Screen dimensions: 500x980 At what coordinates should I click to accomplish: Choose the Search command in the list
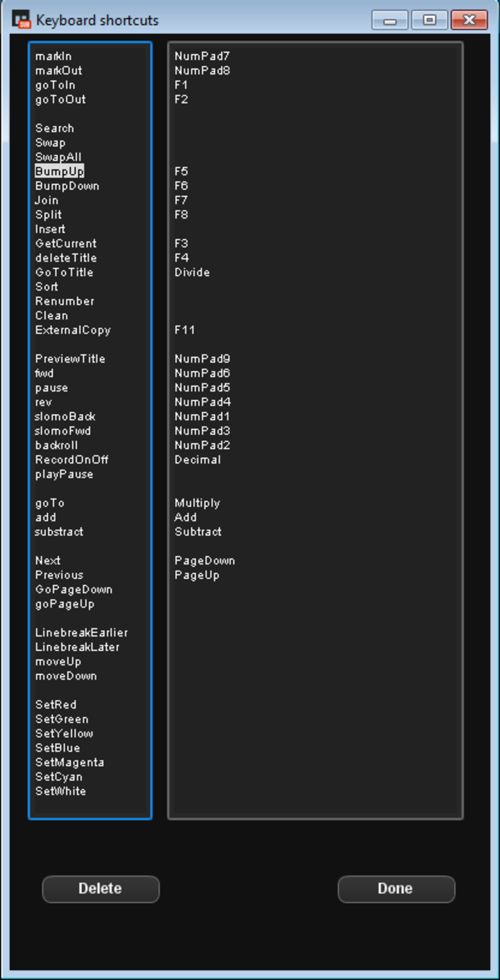pyautogui.click(x=54, y=128)
